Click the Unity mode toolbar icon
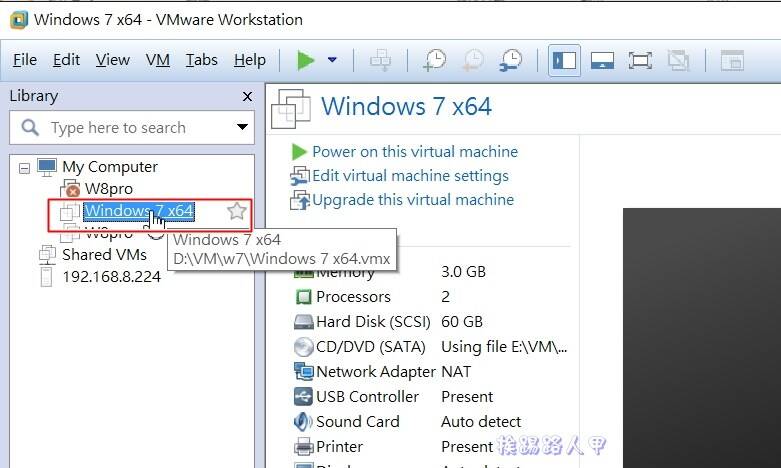 678,61
